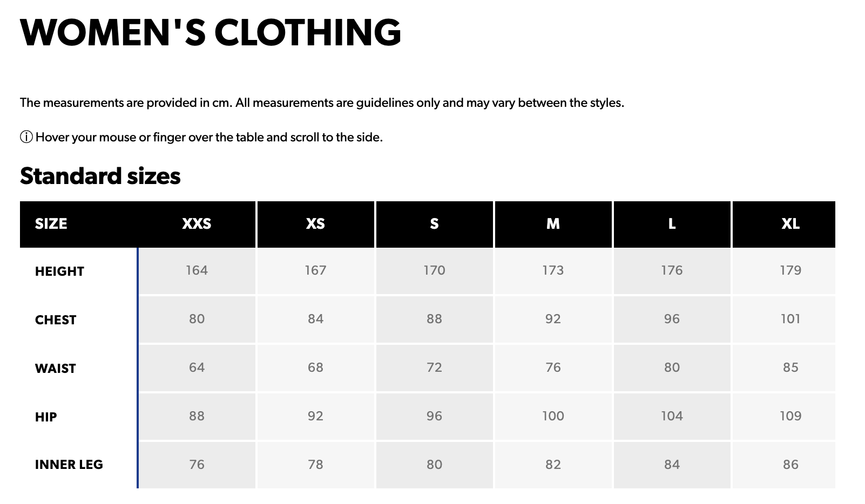Select the CHEST row label

[56, 320]
